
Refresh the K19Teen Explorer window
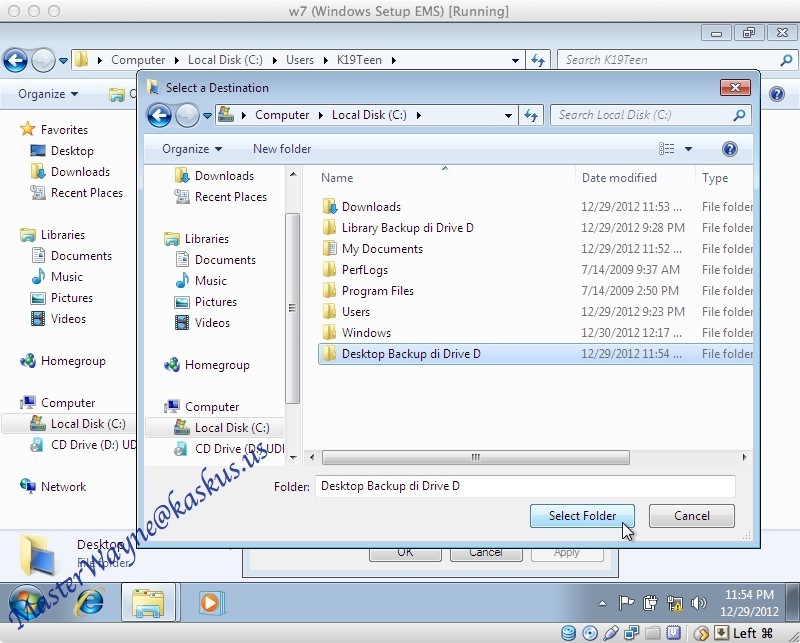pyautogui.click(x=538, y=60)
